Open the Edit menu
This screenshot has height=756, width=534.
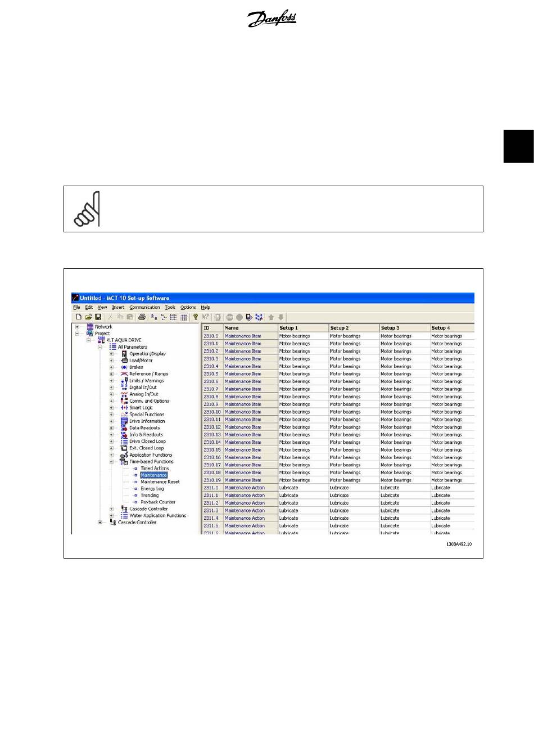click(89, 308)
